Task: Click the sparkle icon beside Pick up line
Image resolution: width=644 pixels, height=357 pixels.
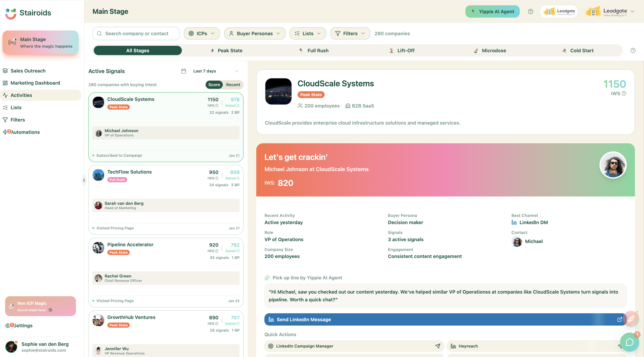Action: tap(267, 278)
